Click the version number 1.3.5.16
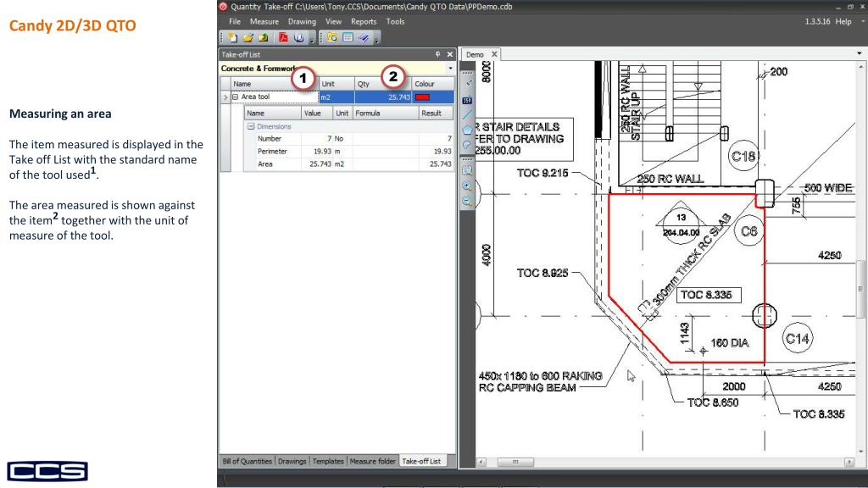The width and height of the screenshot is (868, 488). [x=817, y=21]
